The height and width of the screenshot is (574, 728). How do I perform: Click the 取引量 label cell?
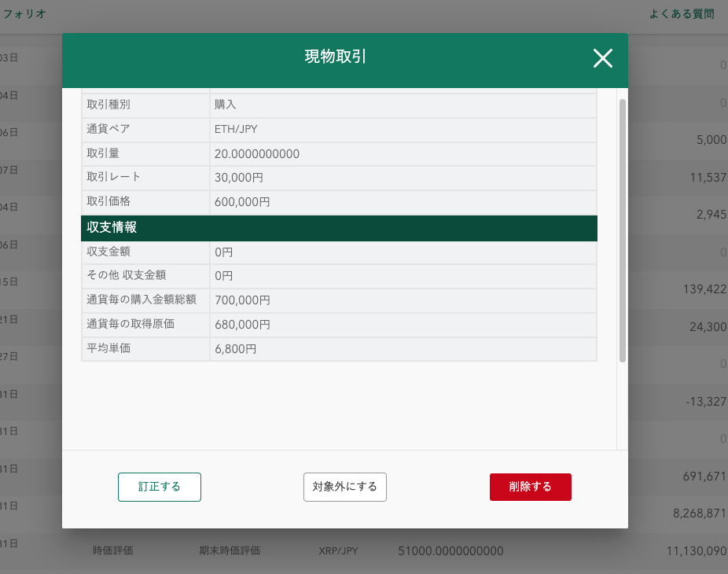pyautogui.click(x=145, y=153)
